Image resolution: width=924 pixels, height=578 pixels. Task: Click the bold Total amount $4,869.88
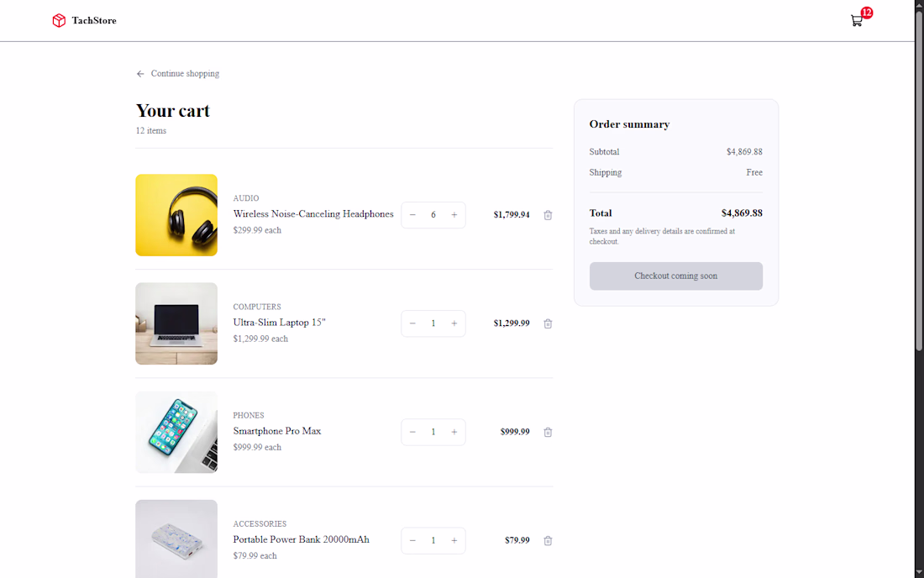(742, 213)
